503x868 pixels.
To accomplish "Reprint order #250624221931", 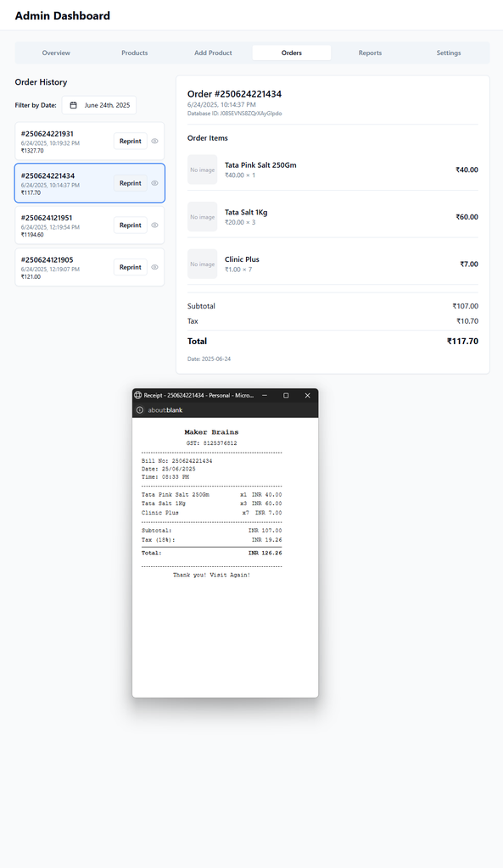I will [x=130, y=142].
